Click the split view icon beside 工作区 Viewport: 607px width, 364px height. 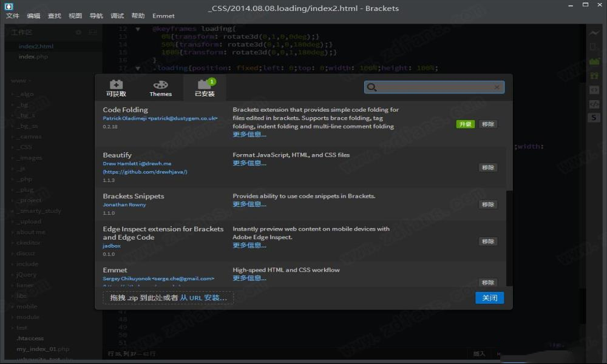click(92, 32)
